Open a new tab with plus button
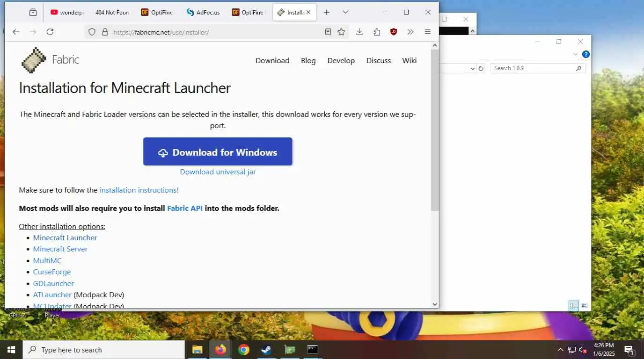This screenshot has width=644, height=359. [x=327, y=12]
